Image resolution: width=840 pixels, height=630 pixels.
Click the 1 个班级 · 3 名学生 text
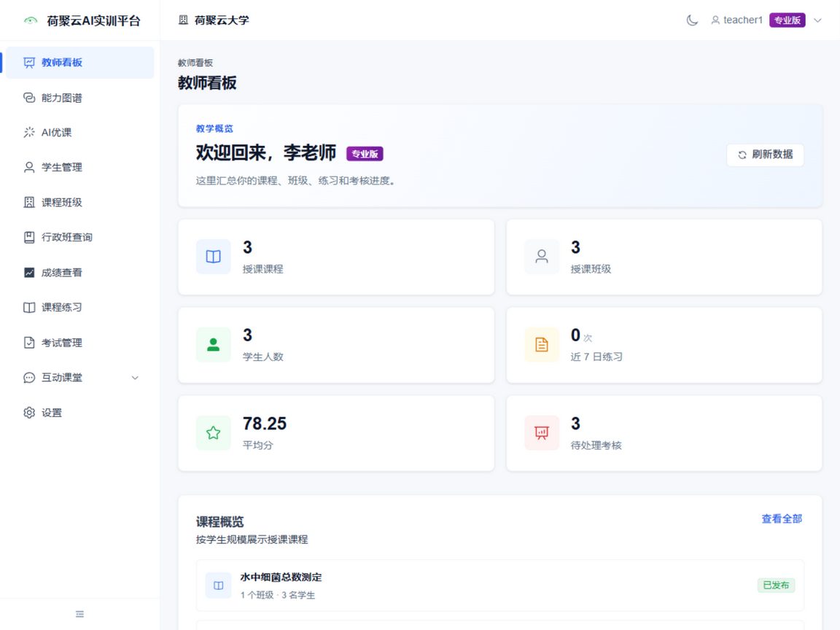pos(278,595)
